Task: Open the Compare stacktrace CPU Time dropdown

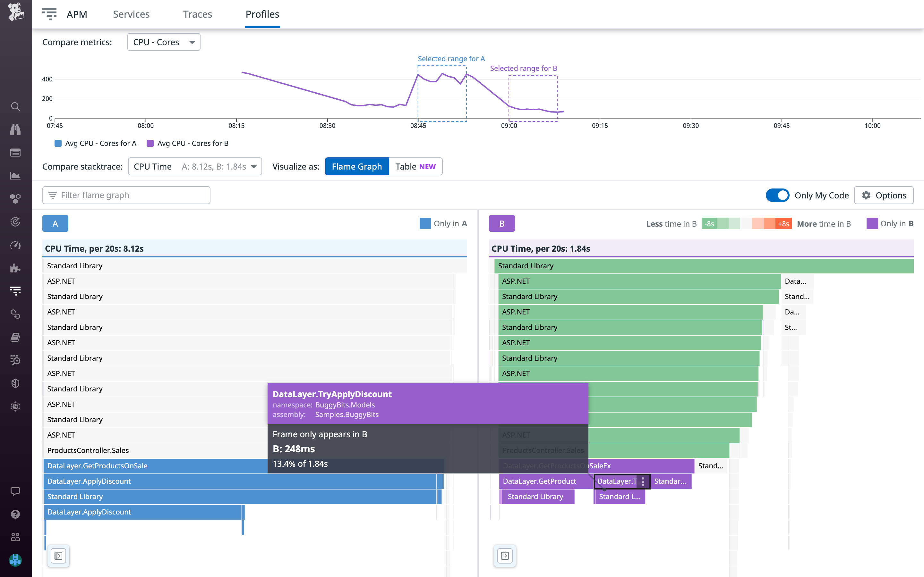Action: (x=195, y=166)
